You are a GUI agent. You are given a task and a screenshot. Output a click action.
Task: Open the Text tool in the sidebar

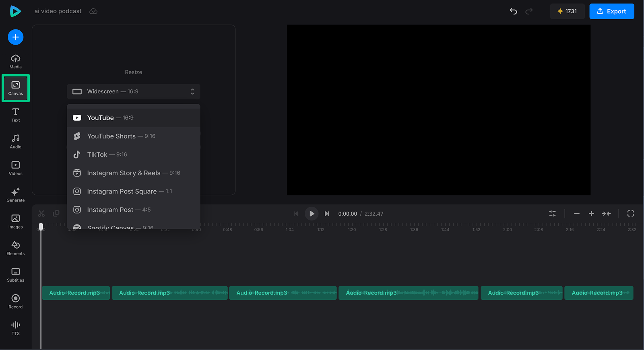16,115
